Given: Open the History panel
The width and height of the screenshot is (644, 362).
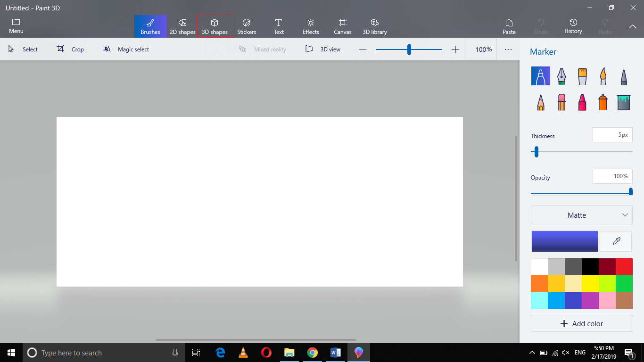Looking at the screenshot, I should click(x=573, y=26).
